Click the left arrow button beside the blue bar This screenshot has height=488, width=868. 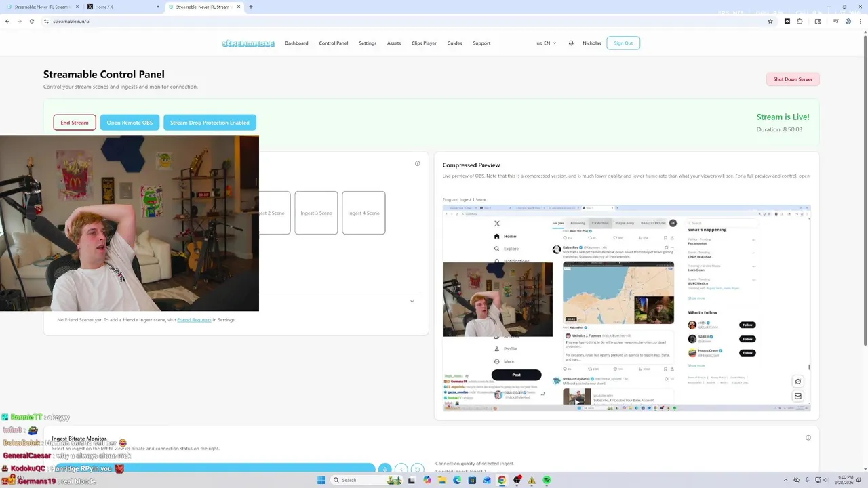pyautogui.click(x=401, y=468)
